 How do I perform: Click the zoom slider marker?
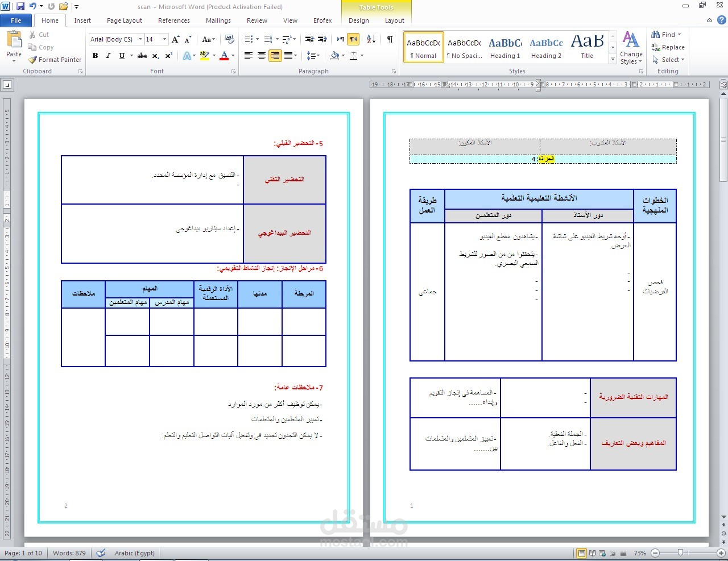681,552
